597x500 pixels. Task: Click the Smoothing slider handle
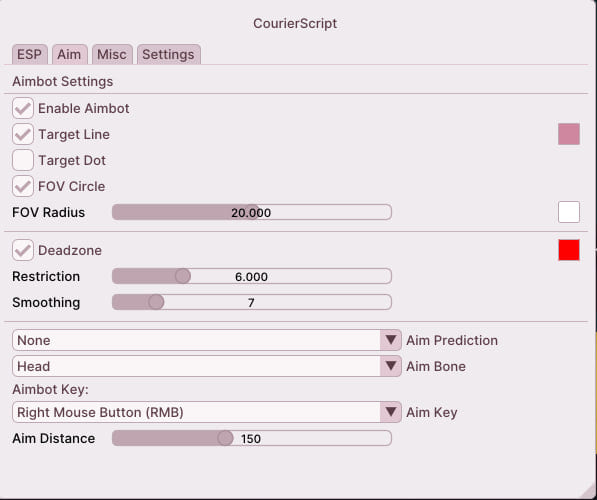point(156,302)
